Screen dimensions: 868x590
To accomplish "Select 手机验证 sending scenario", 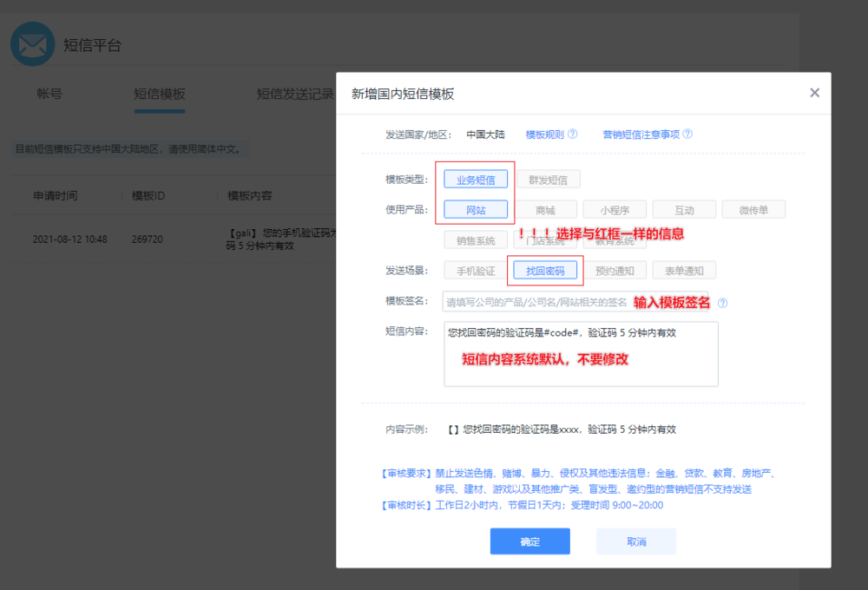I will [476, 271].
